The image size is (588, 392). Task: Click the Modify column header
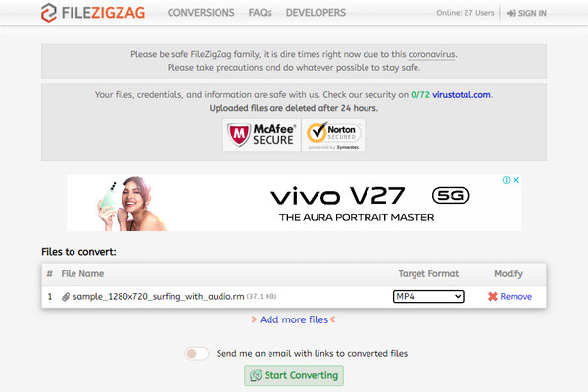[x=509, y=273]
